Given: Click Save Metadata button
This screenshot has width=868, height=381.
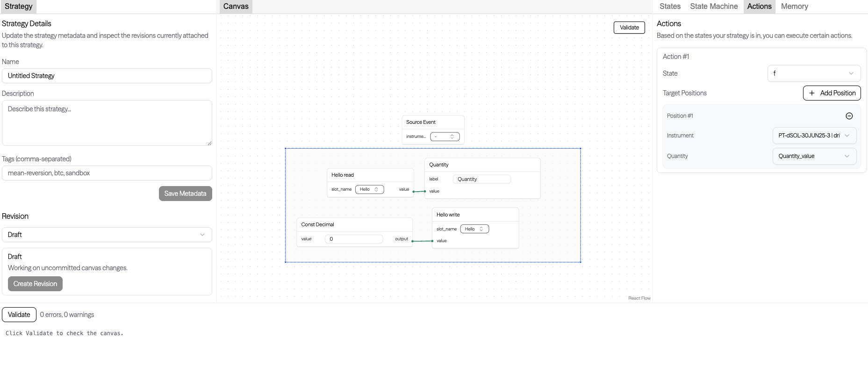Looking at the screenshot, I should coord(185,194).
